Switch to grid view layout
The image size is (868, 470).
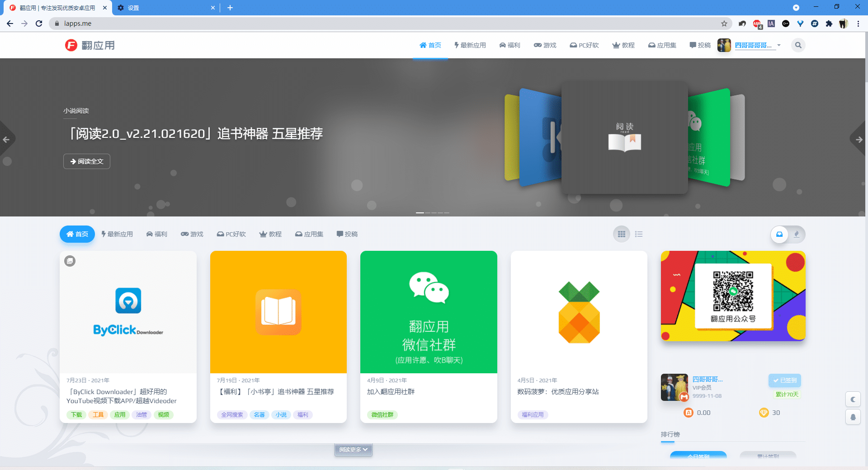(x=622, y=234)
